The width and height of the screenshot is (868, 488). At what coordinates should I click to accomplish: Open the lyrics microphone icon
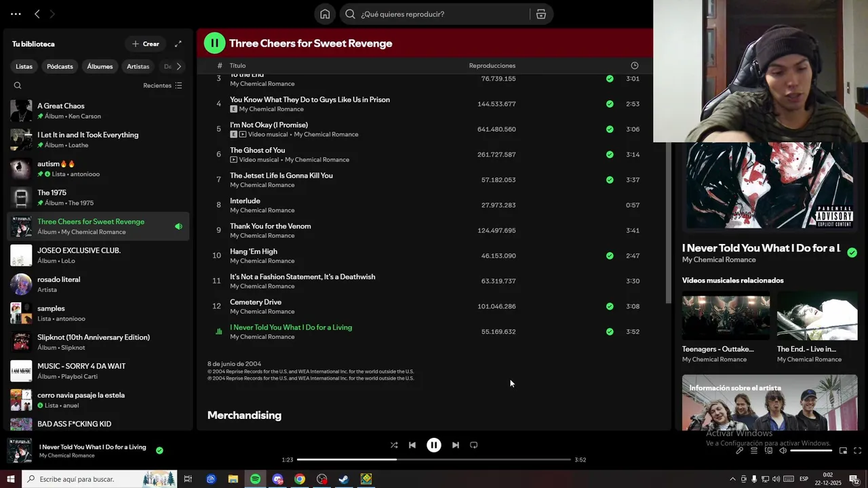point(740,451)
